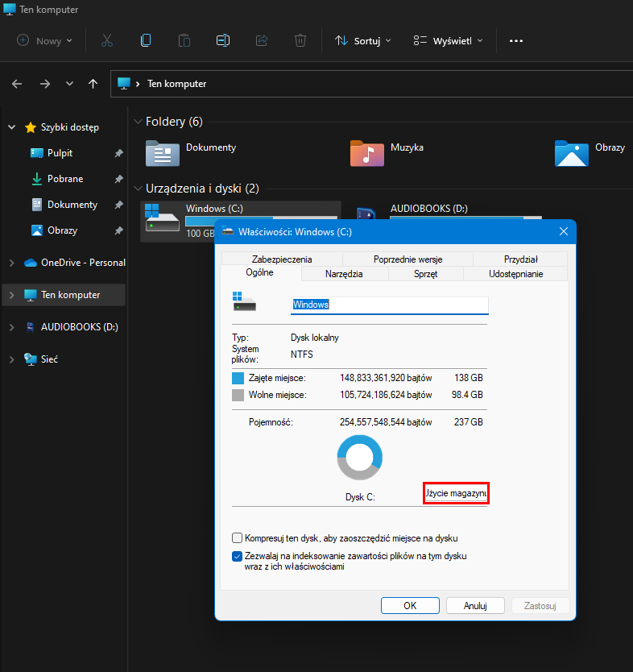
Task: Expand the Sieć tree node
Action: (x=12, y=359)
